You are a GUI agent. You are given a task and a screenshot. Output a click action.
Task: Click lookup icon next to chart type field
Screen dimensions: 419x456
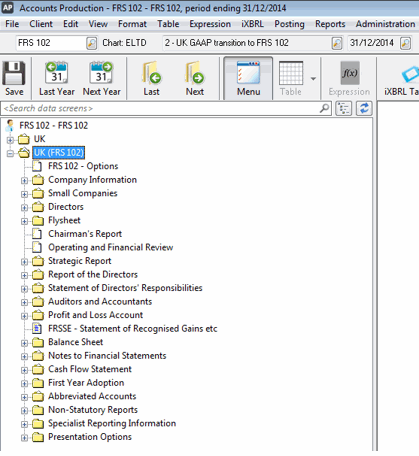(x=337, y=43)
